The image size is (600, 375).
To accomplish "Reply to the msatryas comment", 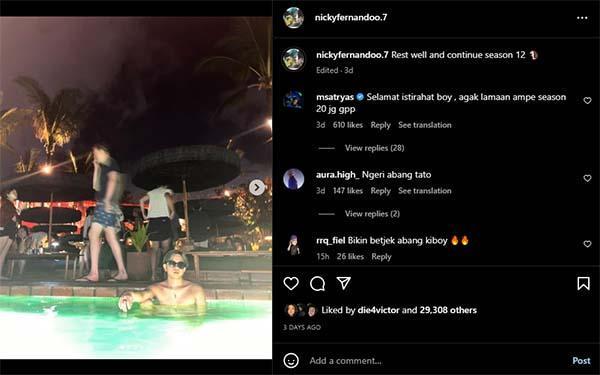I will [380, 125].
